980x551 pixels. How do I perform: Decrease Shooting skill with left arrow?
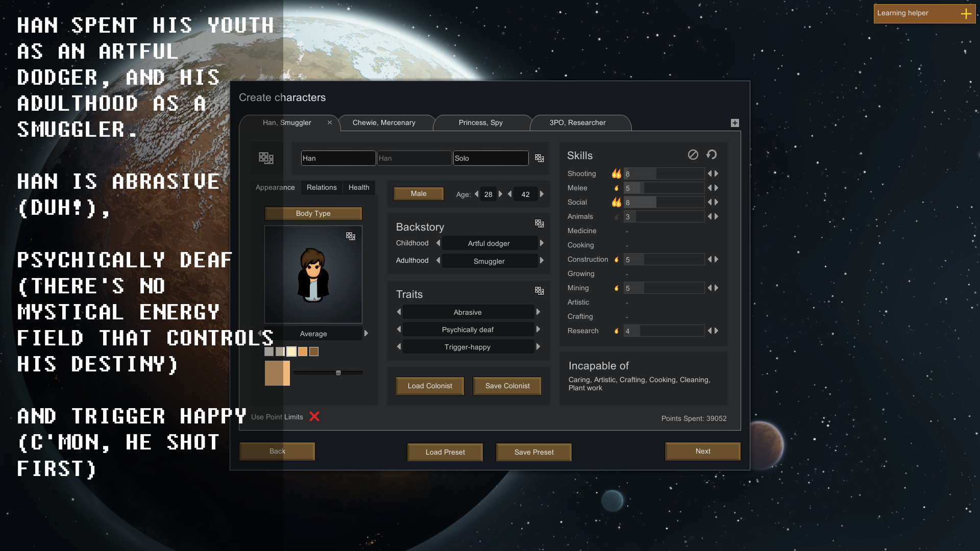click(709, 174)
